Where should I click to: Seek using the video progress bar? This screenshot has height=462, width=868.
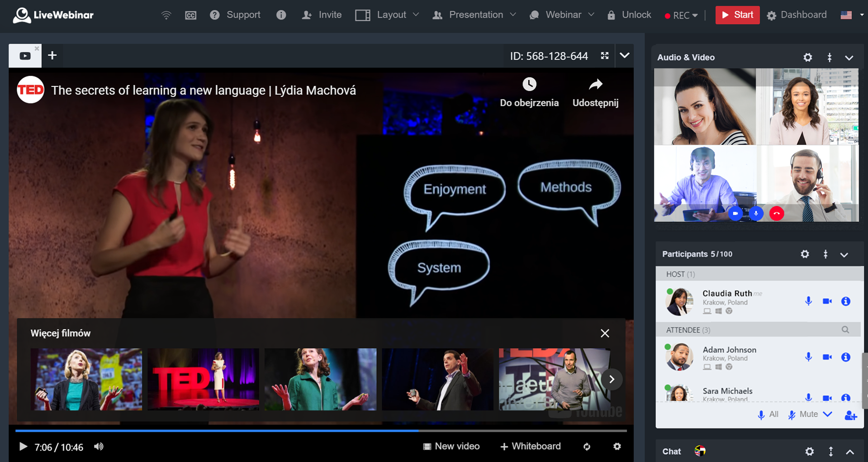(x=317, y=430)
